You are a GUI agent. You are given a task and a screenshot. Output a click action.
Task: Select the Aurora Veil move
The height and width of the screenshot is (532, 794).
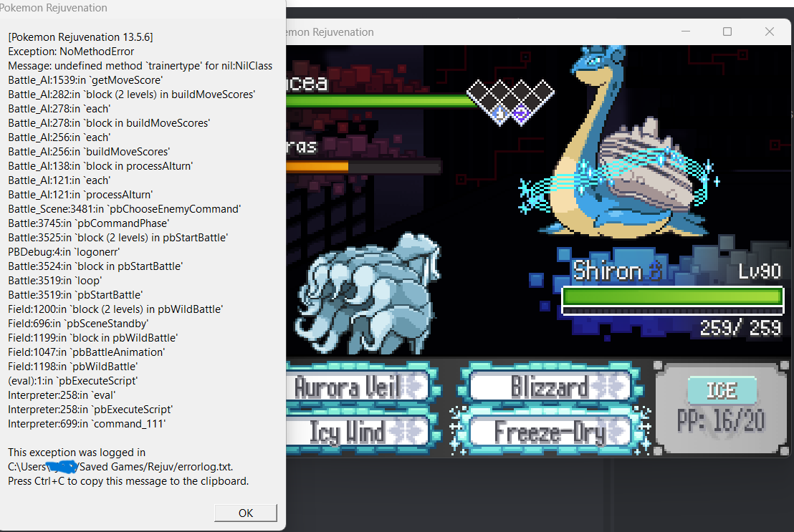360,387
